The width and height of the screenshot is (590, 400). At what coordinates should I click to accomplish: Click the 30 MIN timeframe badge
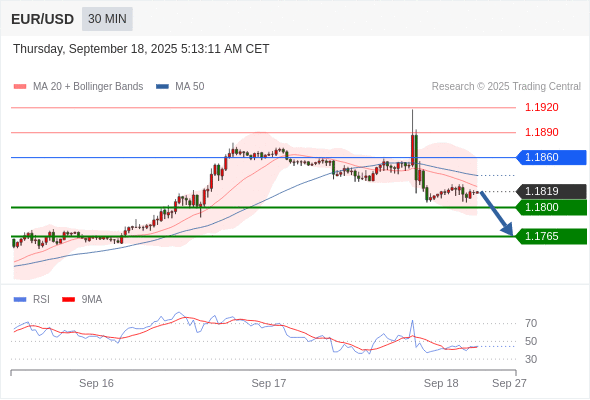click(x=107, y=19)
